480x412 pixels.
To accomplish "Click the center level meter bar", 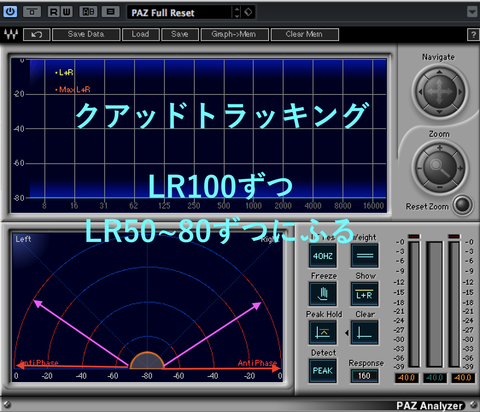I will click(434, 304).
